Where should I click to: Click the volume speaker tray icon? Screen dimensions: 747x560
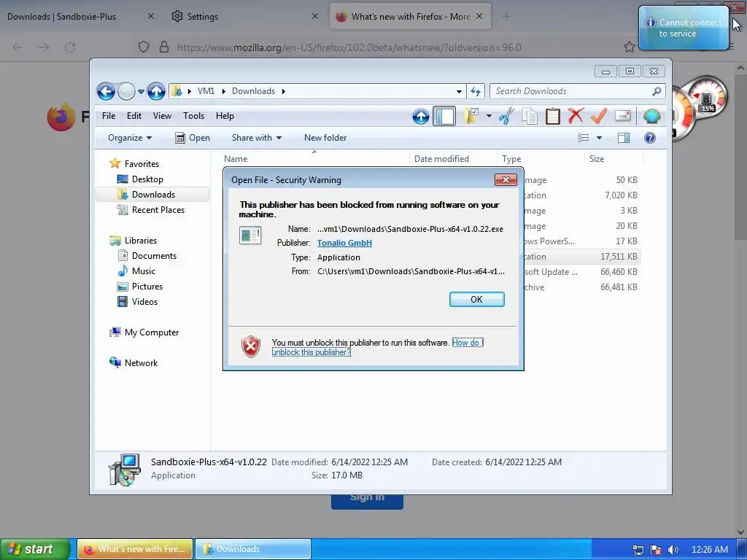(673, 550)
